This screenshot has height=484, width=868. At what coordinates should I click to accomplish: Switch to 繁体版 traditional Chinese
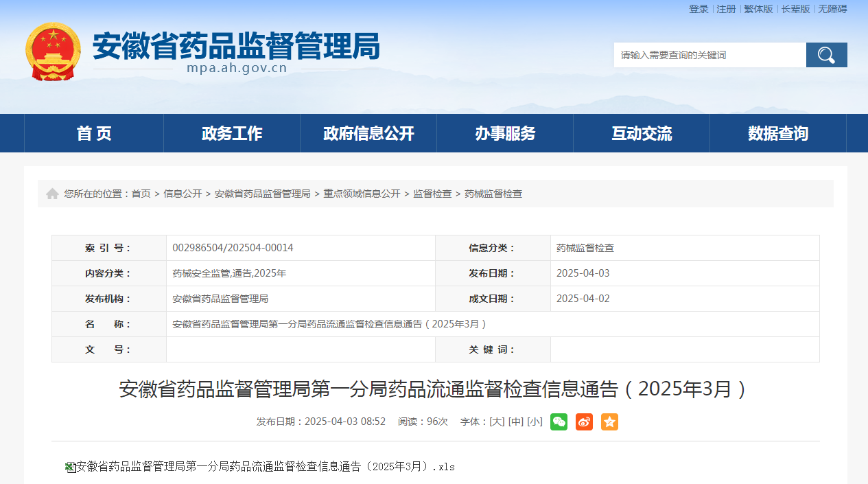point(758,9)
